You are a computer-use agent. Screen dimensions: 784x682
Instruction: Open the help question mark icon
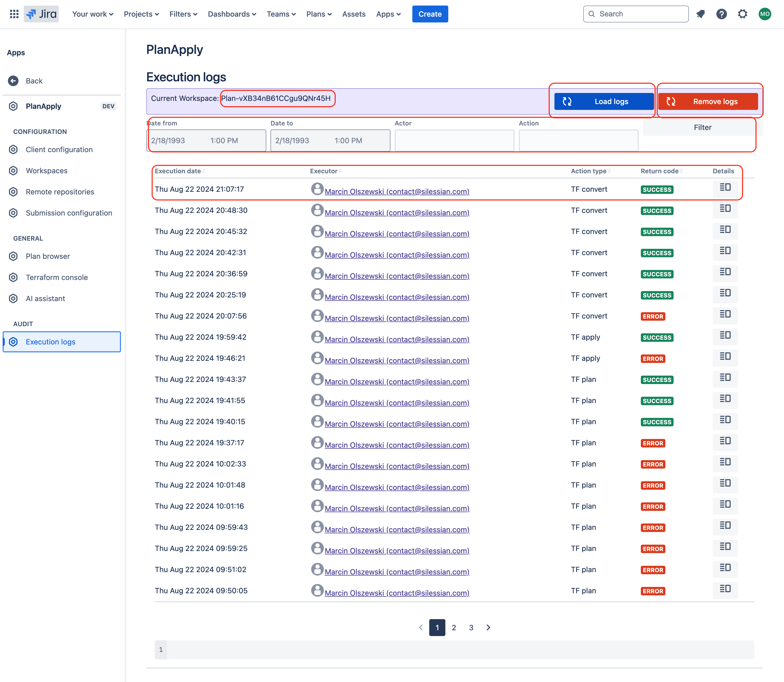pos(721,14)
